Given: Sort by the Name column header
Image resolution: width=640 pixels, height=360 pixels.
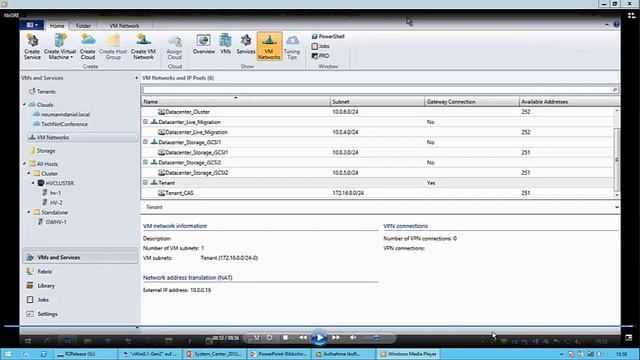Looking at the screenshot, I should click(x=236, y=102).
